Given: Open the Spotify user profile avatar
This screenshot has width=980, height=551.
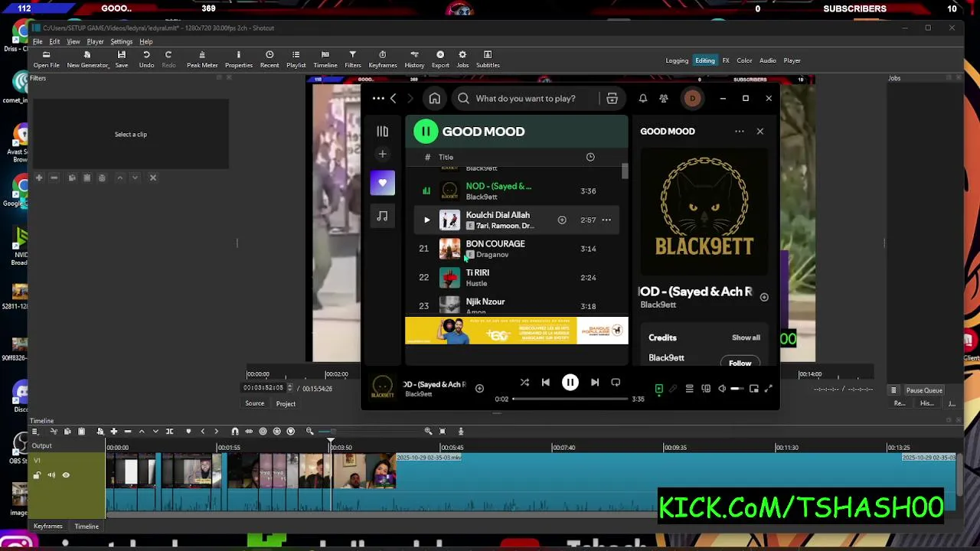Looking at the screenshot, I should point(692,98).
